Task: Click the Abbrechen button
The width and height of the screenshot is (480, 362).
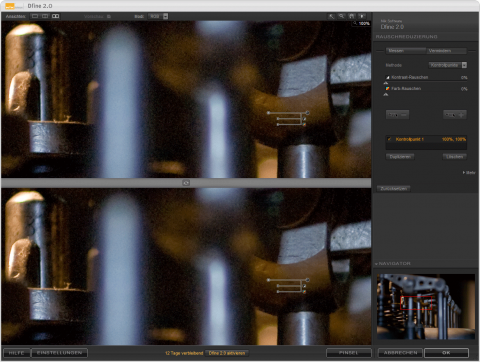Action: point(400,353)
